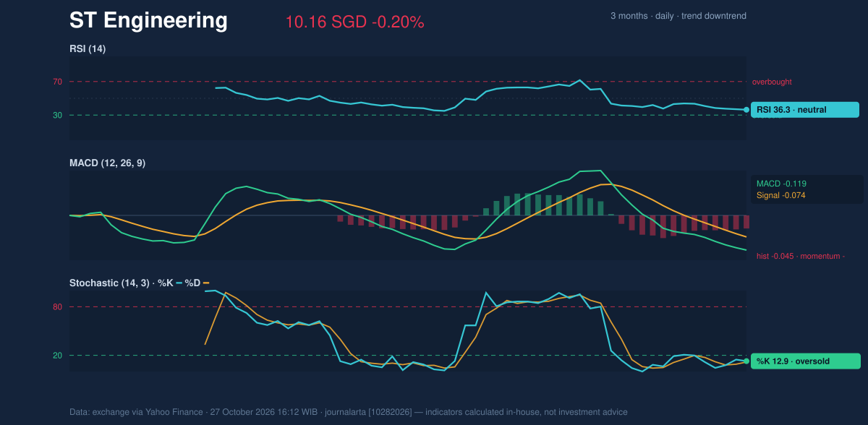Click the ST Engineering title
The image size is (868, 425).
(x=148, y=21)
